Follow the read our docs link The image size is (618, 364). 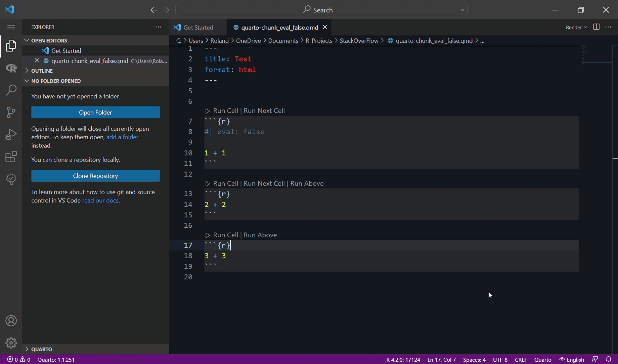[100, 200]
